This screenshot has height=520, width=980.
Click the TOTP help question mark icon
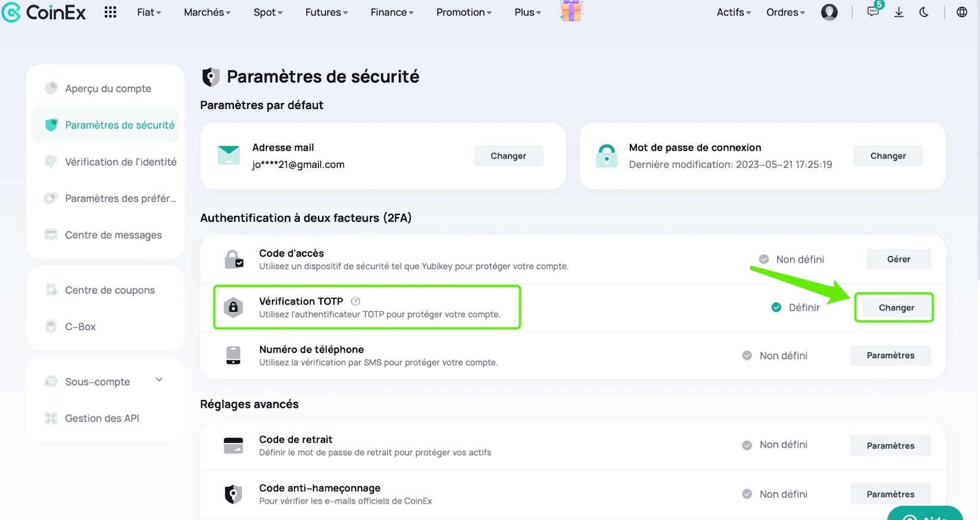(355, 301)
